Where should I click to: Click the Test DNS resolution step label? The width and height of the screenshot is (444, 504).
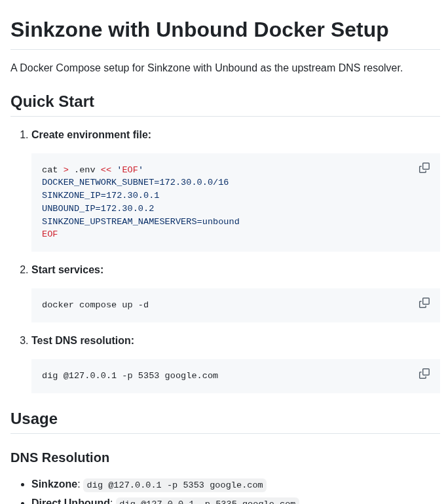coord(83,340)
